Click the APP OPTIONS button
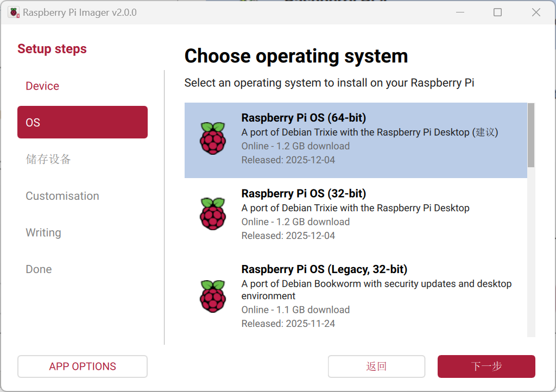 click(x=82, y=366)
